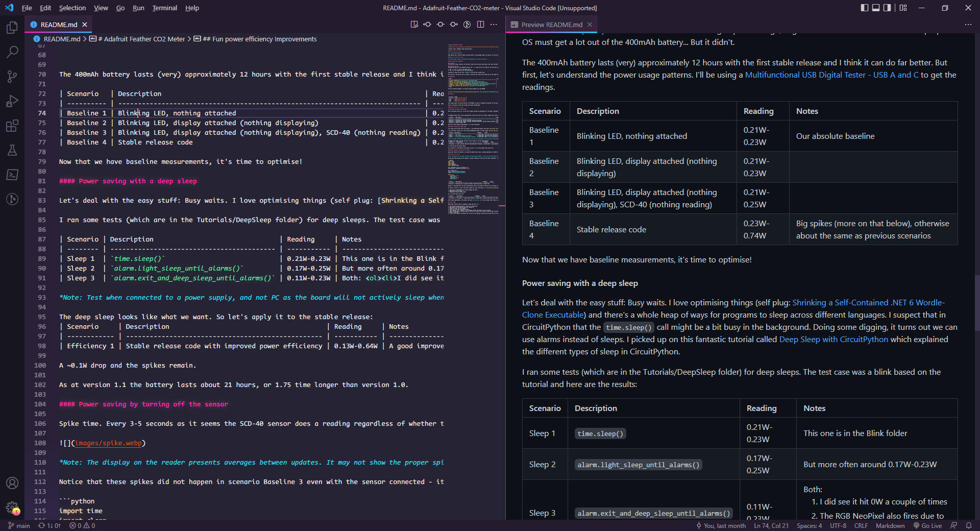
Task: Change indentation via Spaces: 4 indicator
Action: 809,526
